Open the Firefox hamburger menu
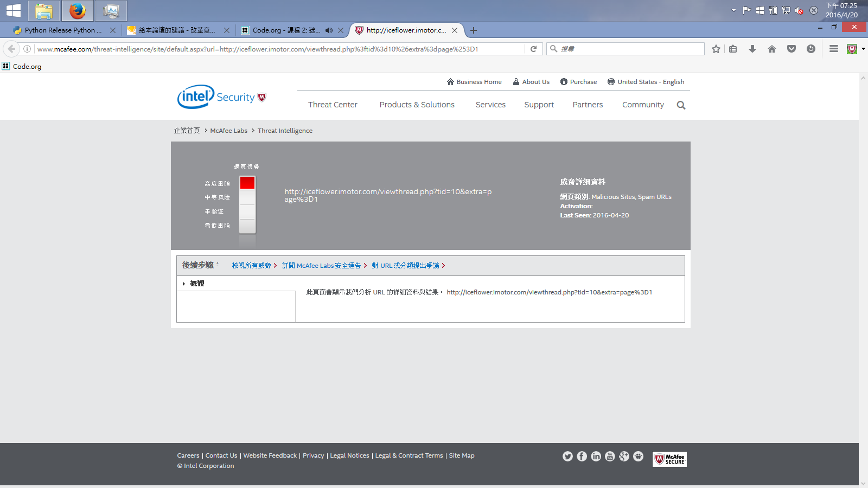 [834, 49]
